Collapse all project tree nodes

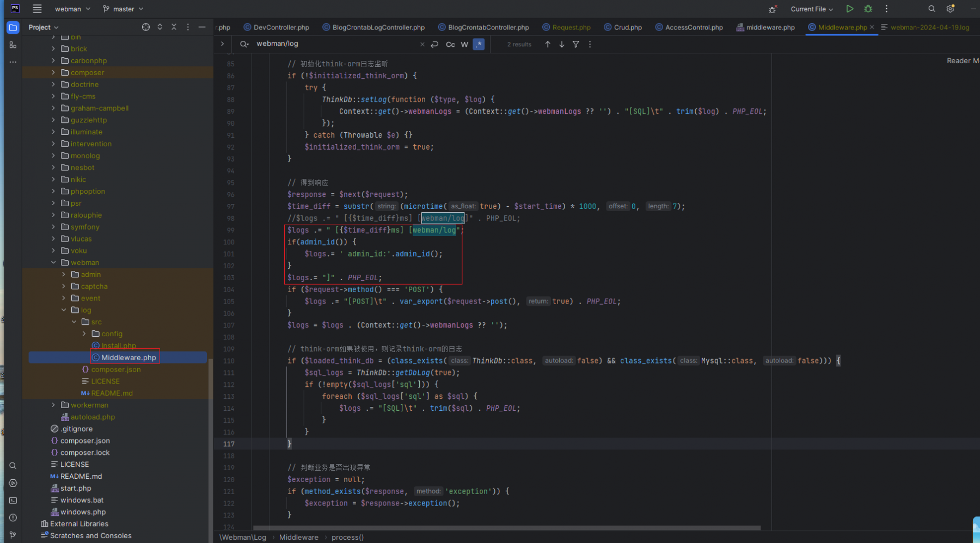click(174, 27)
